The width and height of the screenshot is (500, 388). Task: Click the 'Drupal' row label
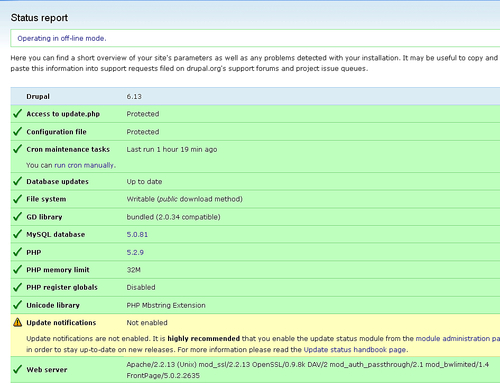click(x=38, y=97)
